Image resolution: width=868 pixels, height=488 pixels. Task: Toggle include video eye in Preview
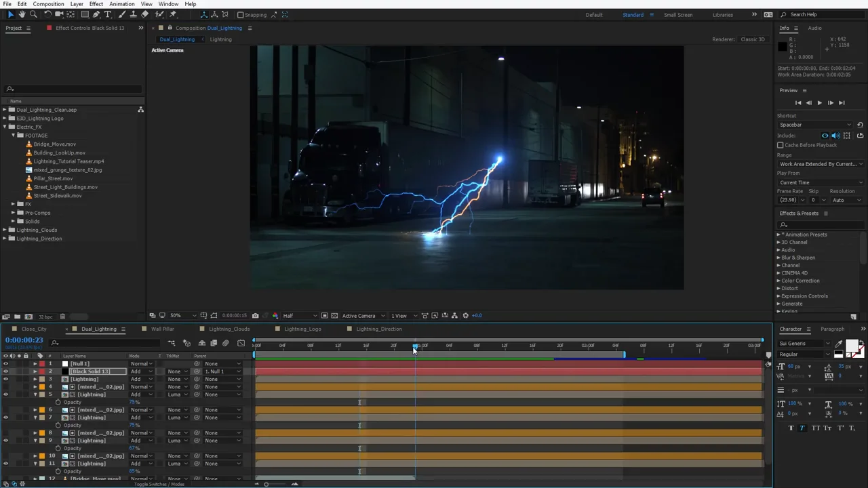[825, 136]
